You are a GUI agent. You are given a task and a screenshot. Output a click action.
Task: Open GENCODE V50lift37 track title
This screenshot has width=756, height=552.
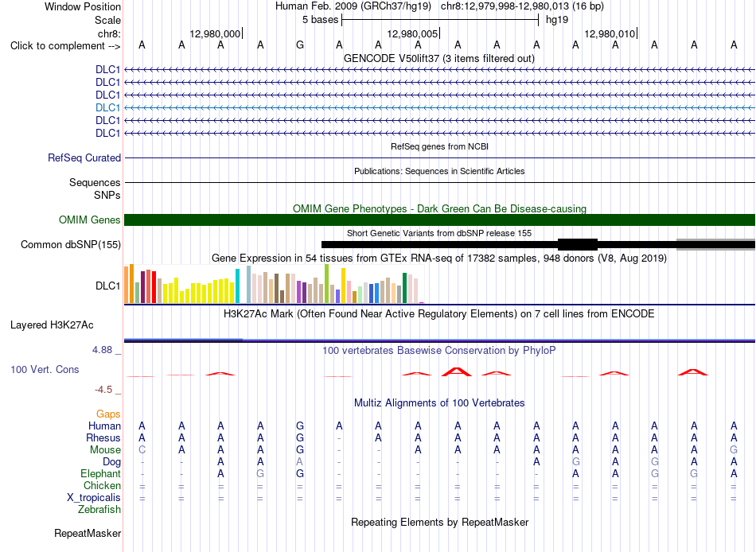click(x=439, y=58)
